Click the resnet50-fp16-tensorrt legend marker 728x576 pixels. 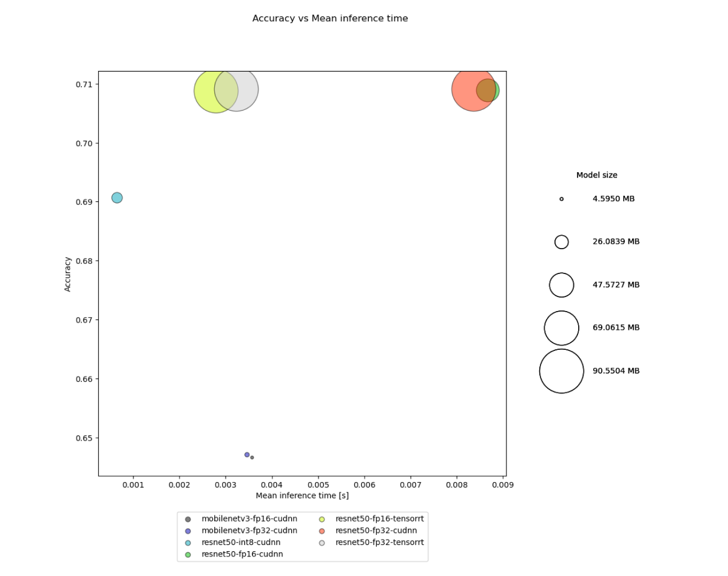[x=322, y=519]
